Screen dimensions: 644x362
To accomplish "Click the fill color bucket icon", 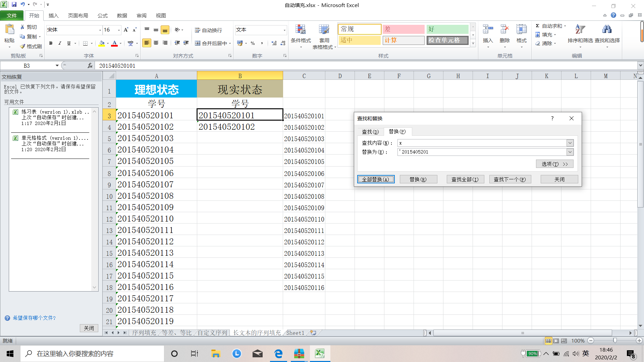I will (x=102, y=43).
